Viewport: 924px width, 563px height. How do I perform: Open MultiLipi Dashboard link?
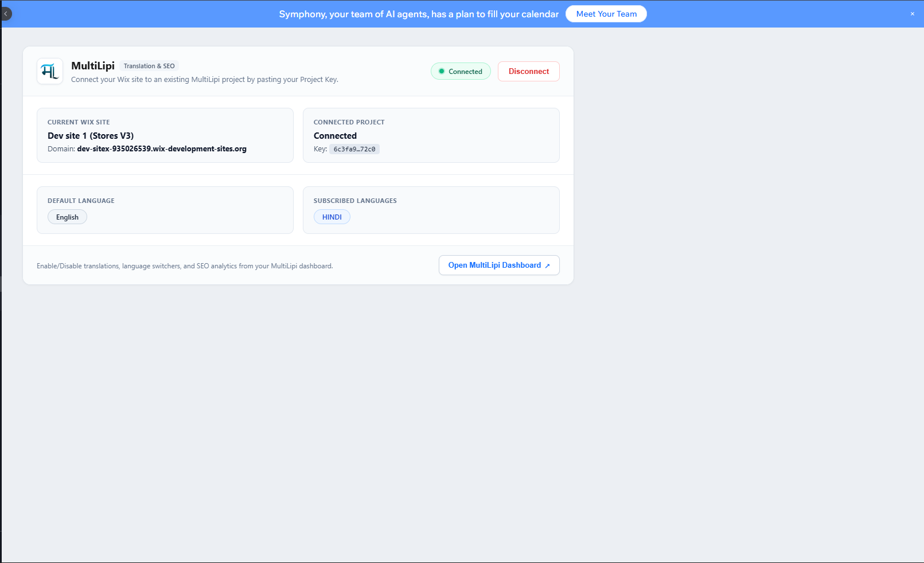[499, 265]
